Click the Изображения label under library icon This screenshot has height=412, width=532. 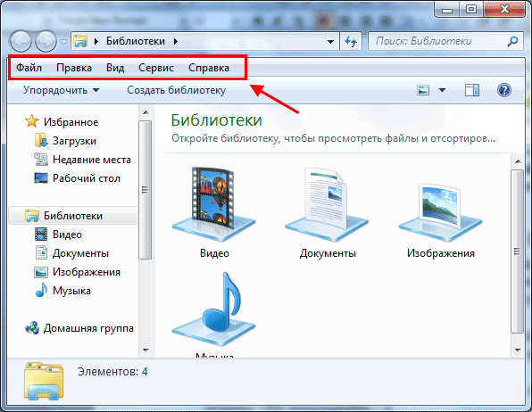pos(441,253)
